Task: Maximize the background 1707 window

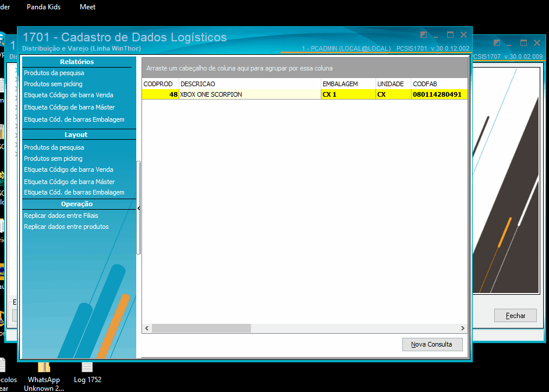Action: [523, 43]
